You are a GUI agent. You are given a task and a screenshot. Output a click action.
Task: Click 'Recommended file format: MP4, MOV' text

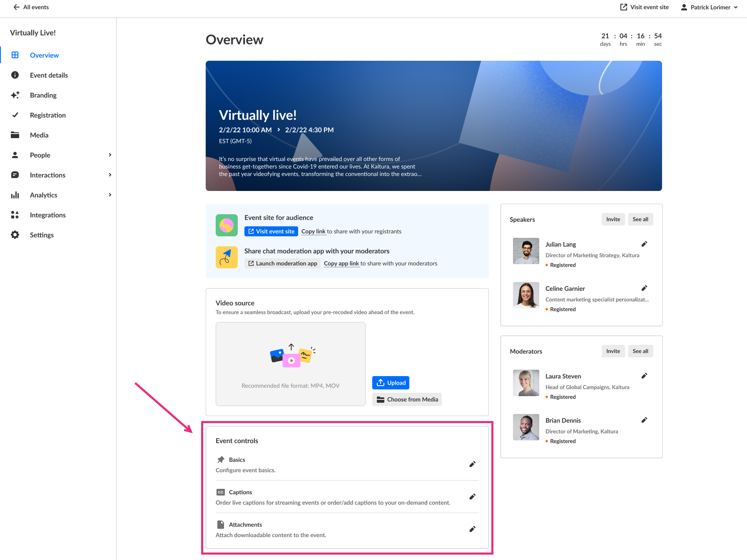pos(291,386)
